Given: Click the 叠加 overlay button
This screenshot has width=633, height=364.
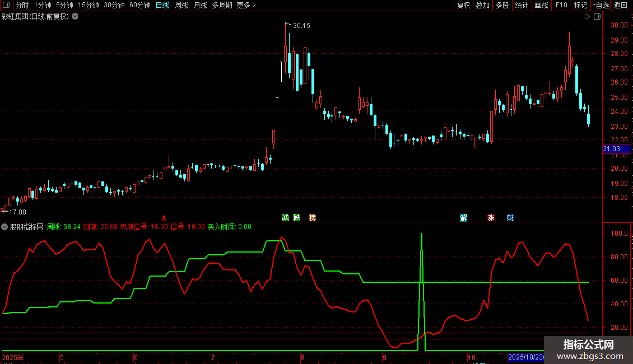Looking at the screenshot, I should pyautogui.click(x=483, y=5).
